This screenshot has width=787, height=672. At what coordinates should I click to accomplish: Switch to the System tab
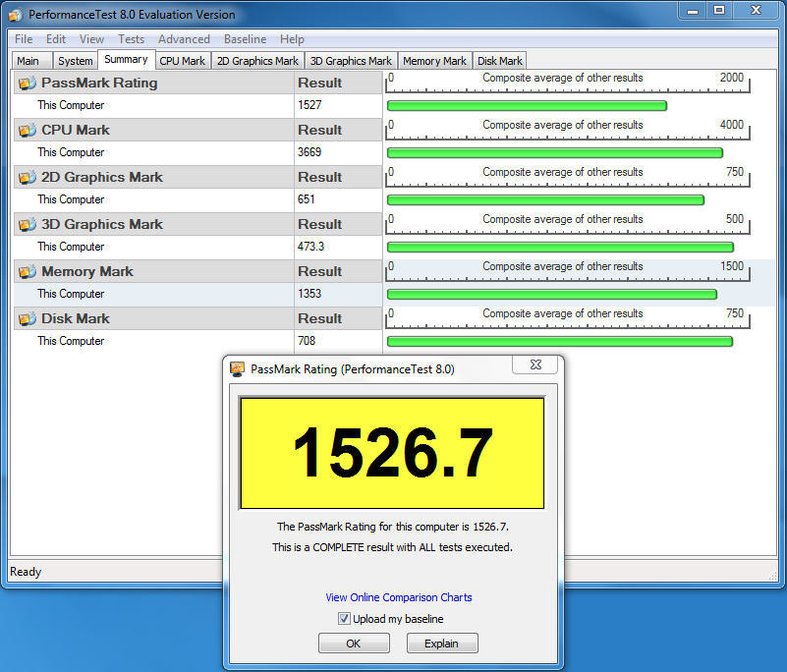pyautogui.click(x=76, y=61)
